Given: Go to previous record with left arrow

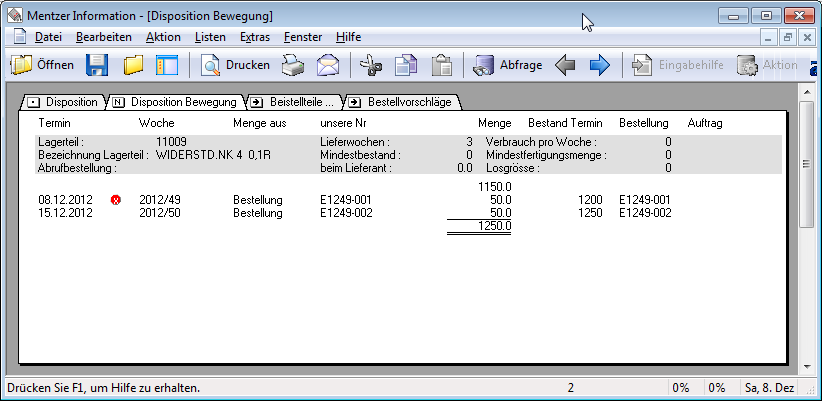Looking at the screenshot, I should pyautogui.click(x=565, y=66).
